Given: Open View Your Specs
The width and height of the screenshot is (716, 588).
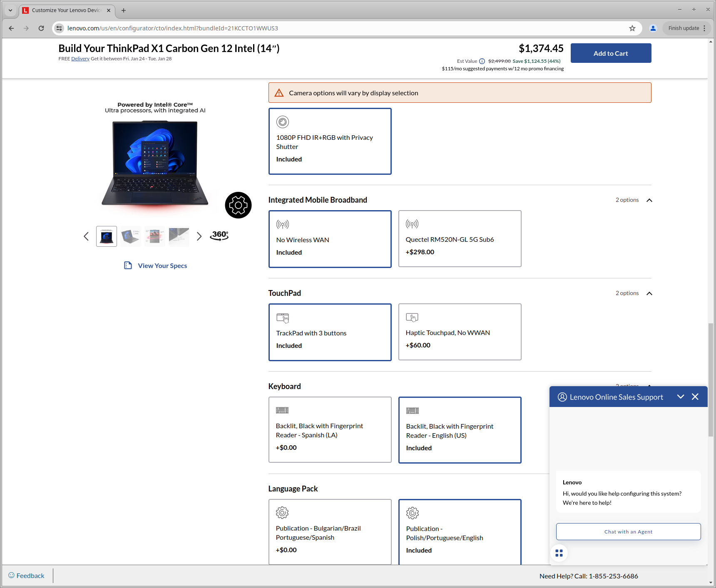Looking at the screenshot, I should 162,265.
